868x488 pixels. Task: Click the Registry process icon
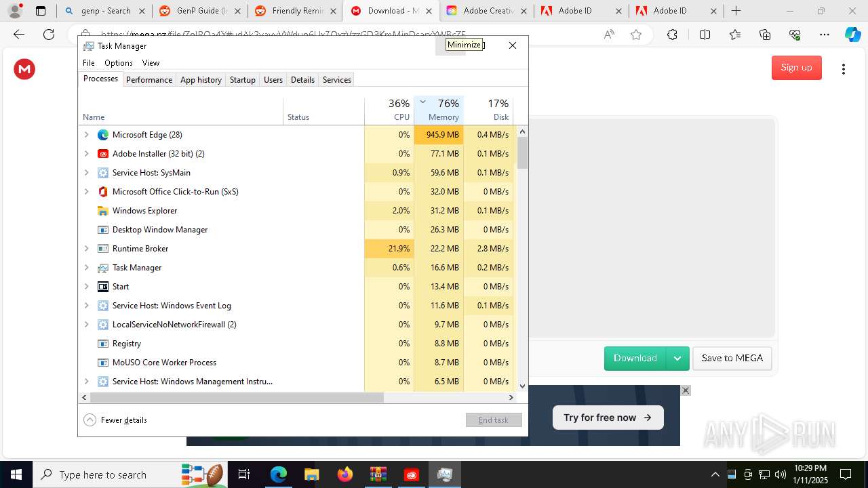(103, 344)
